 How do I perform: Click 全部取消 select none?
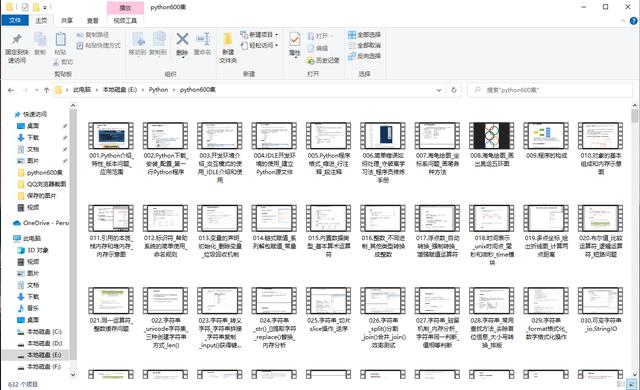[x=364, y=45]
